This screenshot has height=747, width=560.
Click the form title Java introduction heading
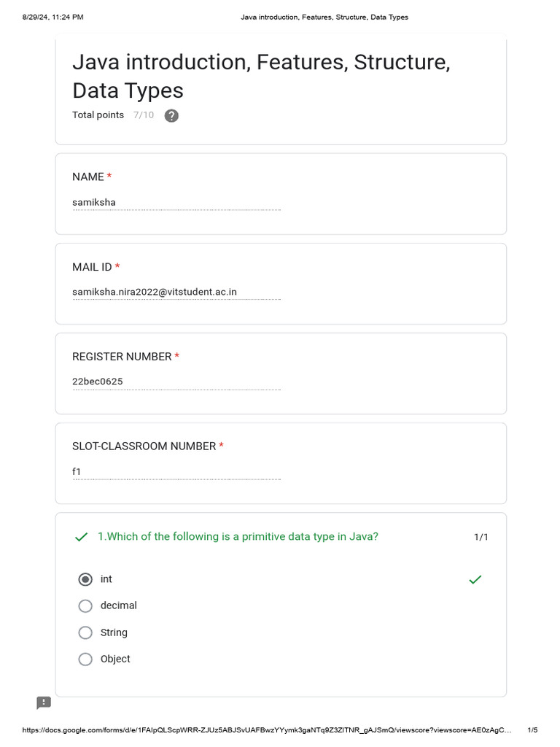[x=261, y=76]
